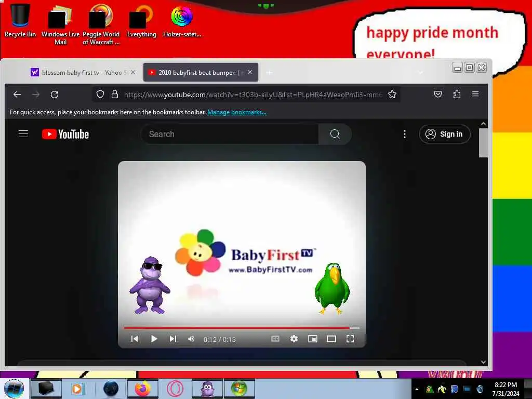
Task: Click the YouTube search magnifier button
Action: pyautogui.click(x=335, y=134)
